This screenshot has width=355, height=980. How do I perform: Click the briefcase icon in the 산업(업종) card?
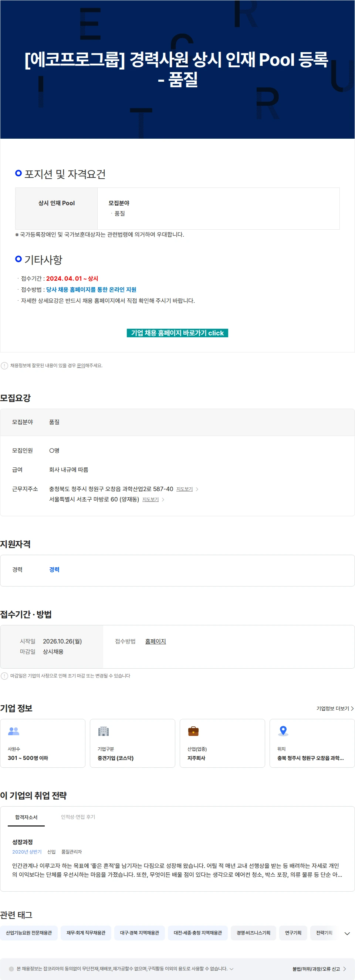tap(193, 731)
